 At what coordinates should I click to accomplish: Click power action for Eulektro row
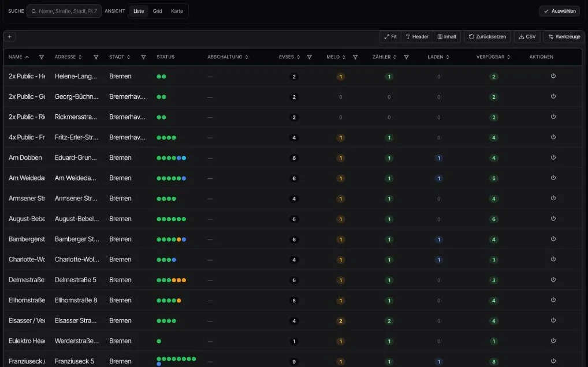pos(553,341)
